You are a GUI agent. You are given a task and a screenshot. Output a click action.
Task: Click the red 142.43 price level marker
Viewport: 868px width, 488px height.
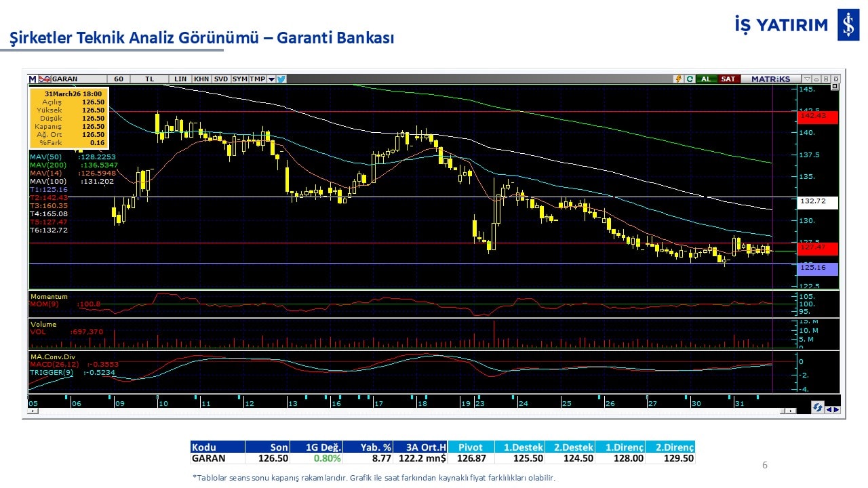pyautogui.click(x=818, y=117)
